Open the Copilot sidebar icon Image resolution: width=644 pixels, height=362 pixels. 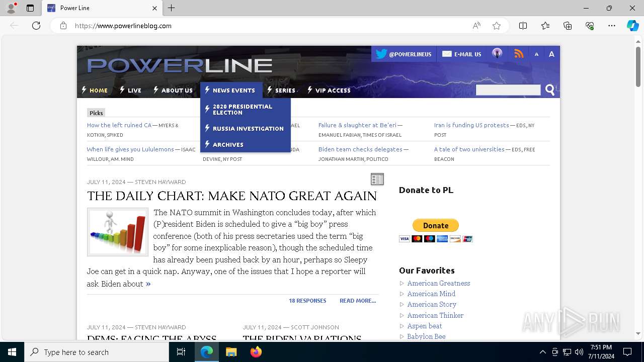[x=632, y=26]
